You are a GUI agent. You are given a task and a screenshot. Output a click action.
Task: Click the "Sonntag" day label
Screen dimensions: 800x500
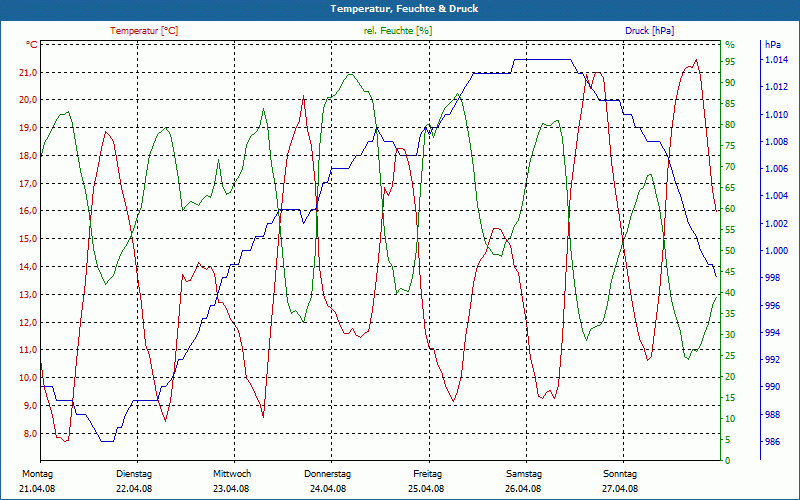pyautogui.click(x=620, y=474)
